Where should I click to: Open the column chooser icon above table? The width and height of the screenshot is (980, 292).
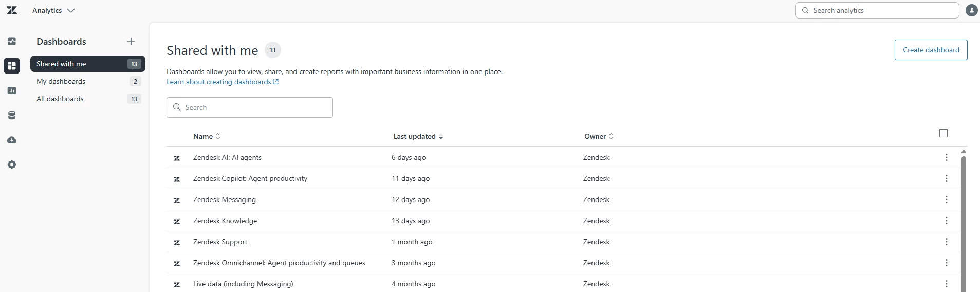click(x=943, y=133)
